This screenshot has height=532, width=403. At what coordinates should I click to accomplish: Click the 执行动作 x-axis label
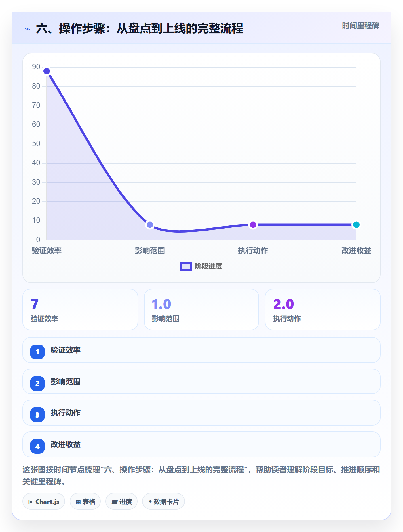(253, 251)
